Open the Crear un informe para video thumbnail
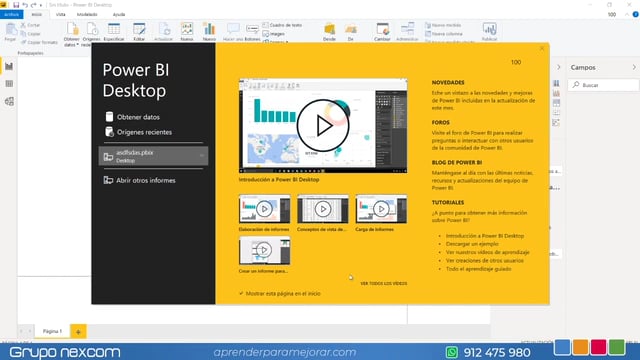The height and width of the screenshot is (360, 640). click(264, 250)
